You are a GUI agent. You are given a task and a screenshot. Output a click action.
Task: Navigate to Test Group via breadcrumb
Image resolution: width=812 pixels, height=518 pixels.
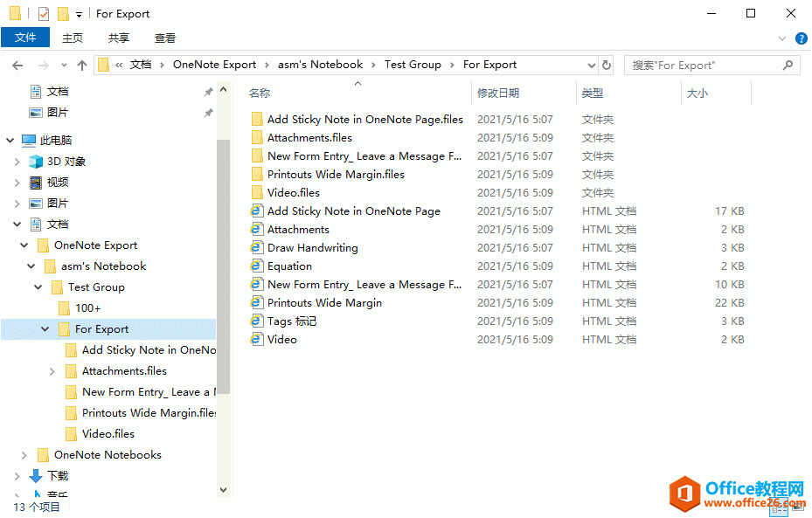pyautogui.click(x=413, y=64)
